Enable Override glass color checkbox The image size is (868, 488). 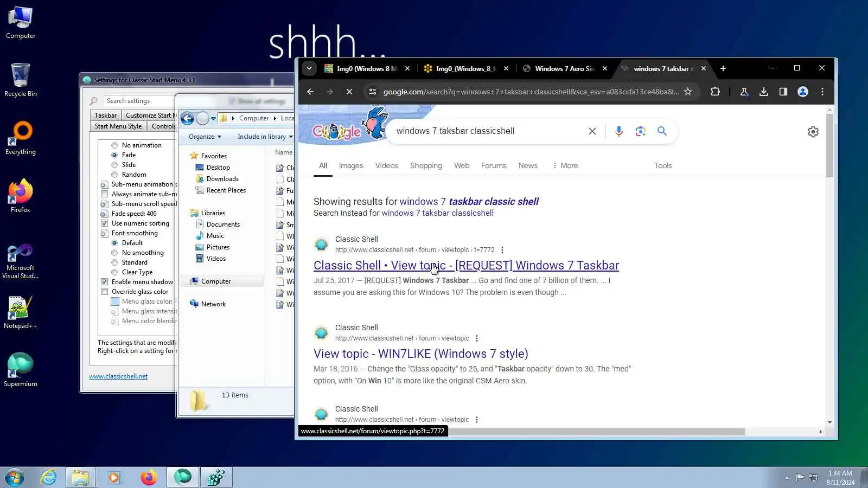click(x=104, y=292)
